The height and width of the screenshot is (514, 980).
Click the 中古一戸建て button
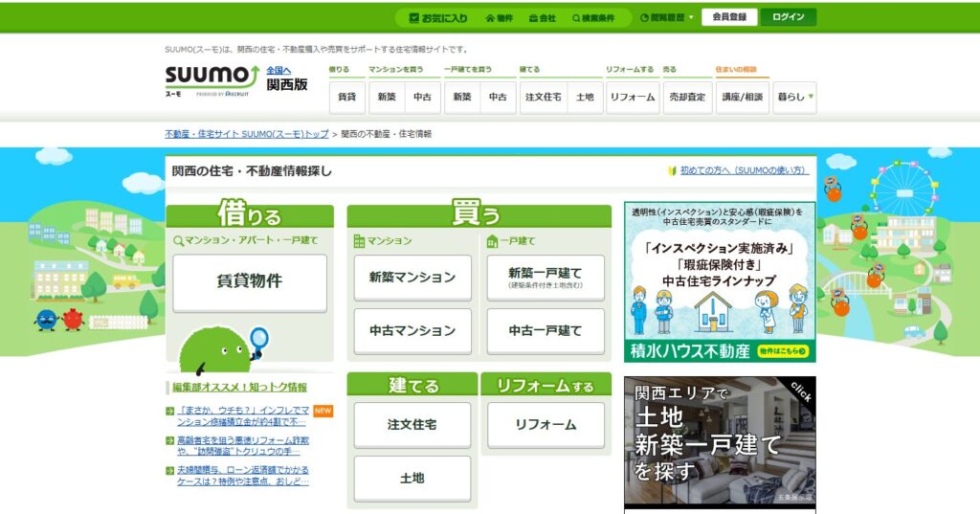pyautogui.click(x=546, y=331)
